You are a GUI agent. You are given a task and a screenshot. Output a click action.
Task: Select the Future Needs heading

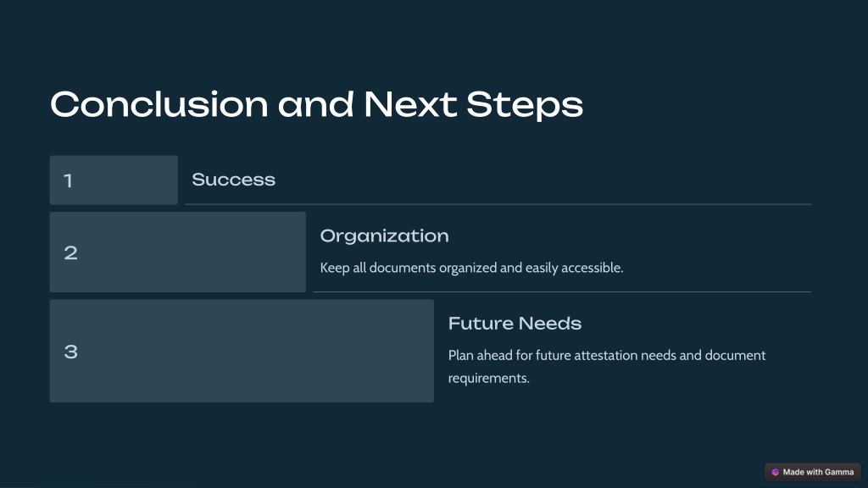coord(515,323)
